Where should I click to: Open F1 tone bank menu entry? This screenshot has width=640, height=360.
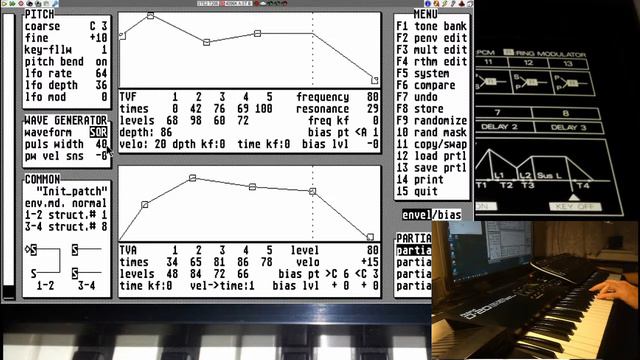click(x=431, y=26)
